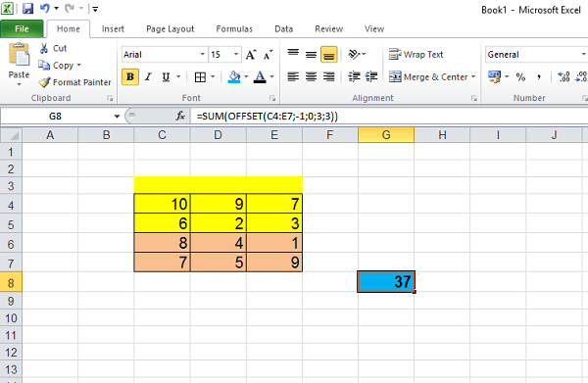Click the Save icon in Quick Access toolbar
This screenshot has height=383, width=588.
point(28,8)
